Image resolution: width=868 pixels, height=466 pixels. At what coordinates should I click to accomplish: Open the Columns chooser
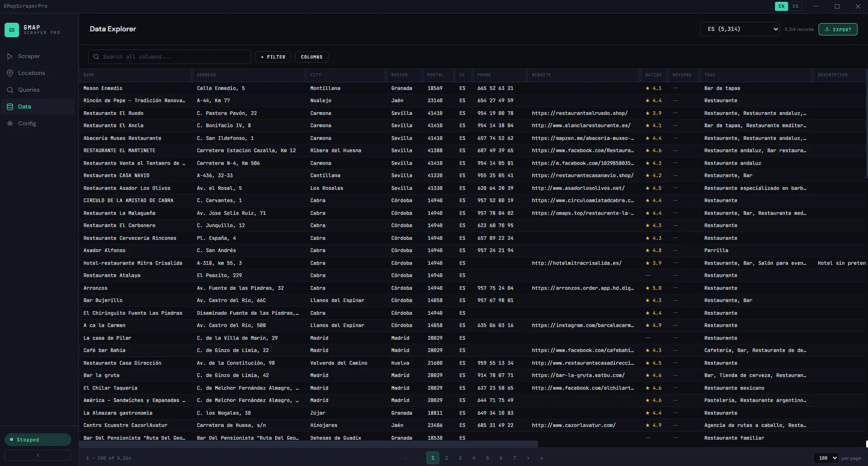(312, 57)
